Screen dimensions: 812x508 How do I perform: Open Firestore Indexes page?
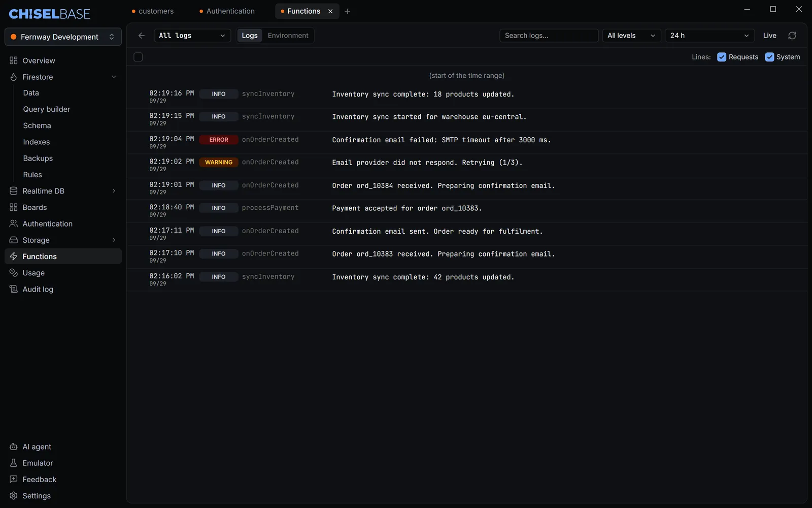tap(37, 142)
